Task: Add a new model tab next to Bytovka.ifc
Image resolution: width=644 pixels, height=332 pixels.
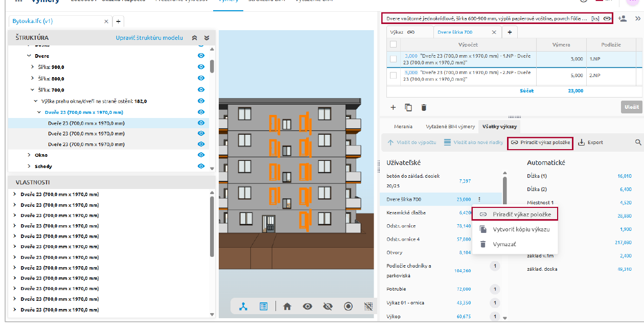Action: click(118, 21)
